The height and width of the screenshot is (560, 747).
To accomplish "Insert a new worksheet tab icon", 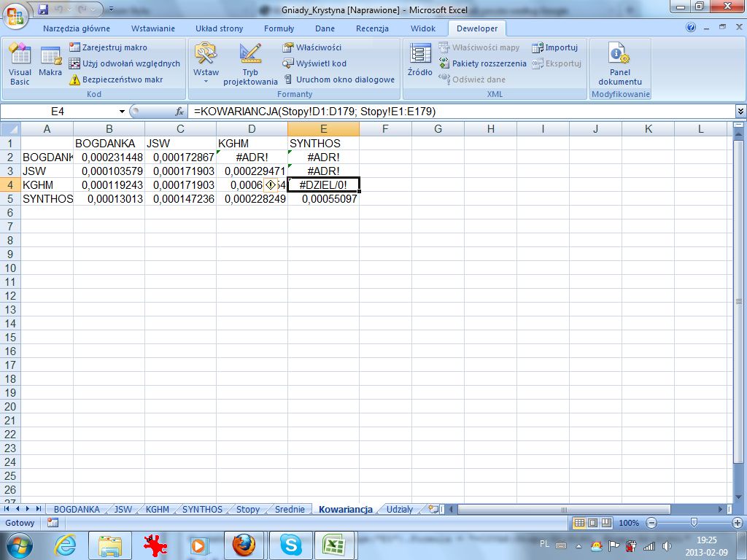I will pos(433,509).
